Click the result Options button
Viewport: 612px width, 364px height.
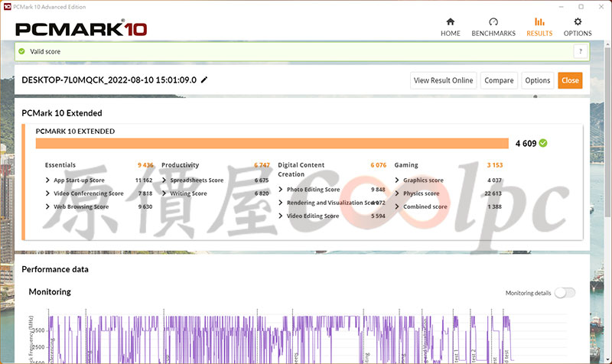pos(538,80)
